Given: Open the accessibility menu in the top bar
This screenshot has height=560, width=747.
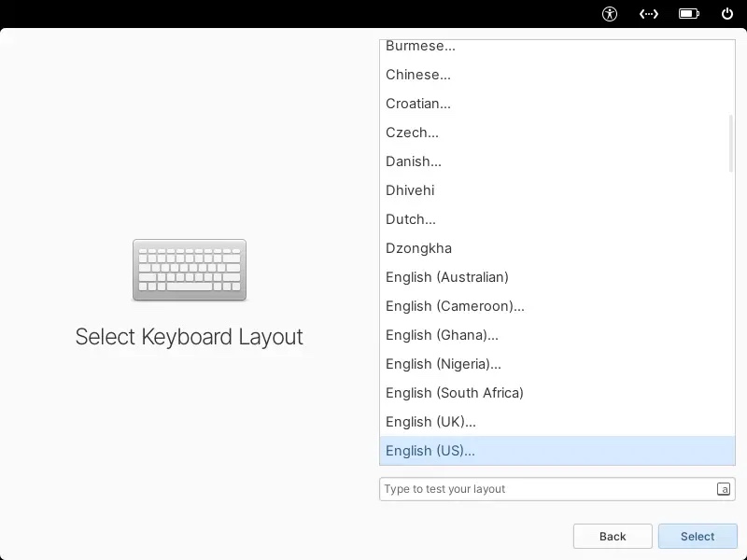Looking at the screenshot, I should 609,13.
